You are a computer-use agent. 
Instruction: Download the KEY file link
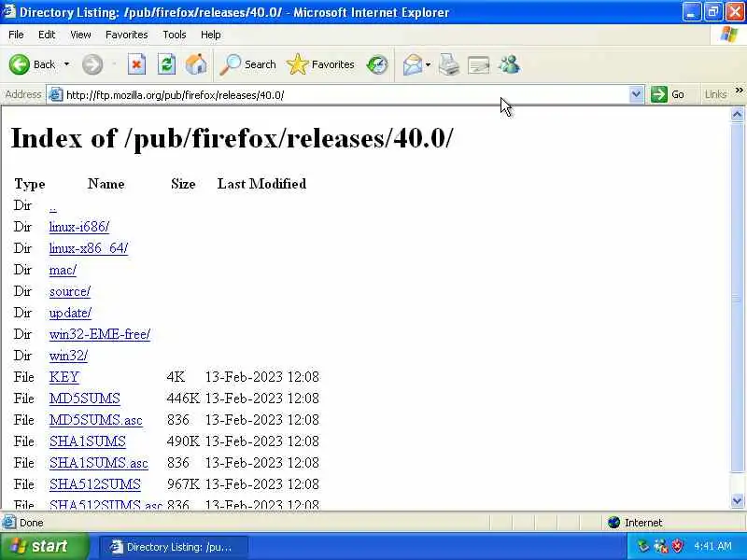(63, 377)
